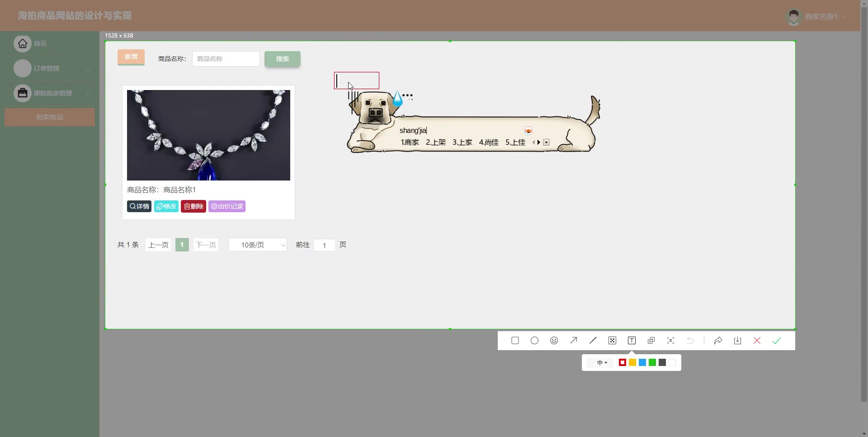Focus the 商品名称 search input
Viewport: 868px width, 437px height.
point(226,59)
